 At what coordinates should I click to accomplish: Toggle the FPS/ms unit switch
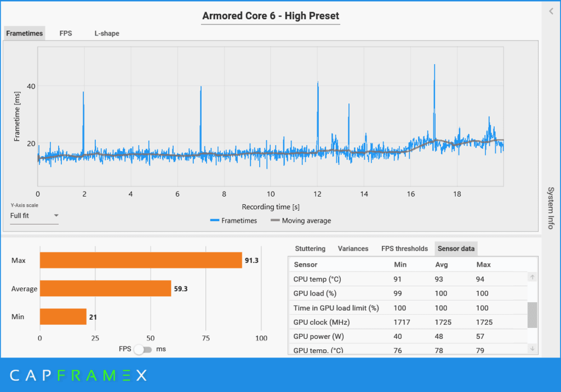pos(143,349)
